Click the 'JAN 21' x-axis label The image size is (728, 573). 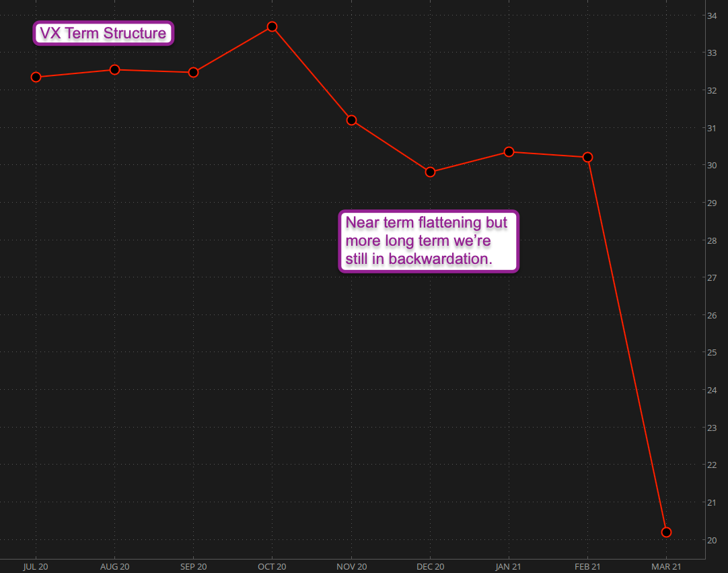click(x=509, y=566)
